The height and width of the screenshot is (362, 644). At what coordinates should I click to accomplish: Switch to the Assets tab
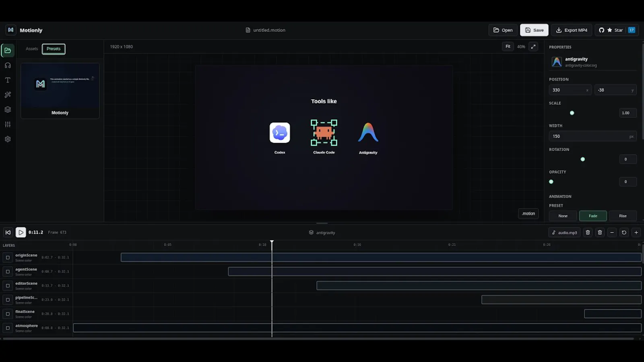pos(32,49)
